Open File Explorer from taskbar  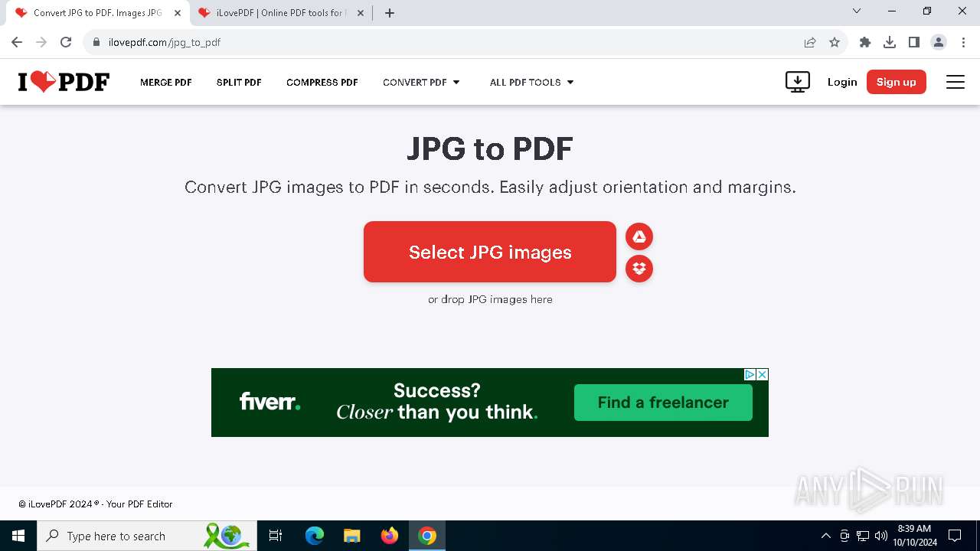click(x=352, y=536)
